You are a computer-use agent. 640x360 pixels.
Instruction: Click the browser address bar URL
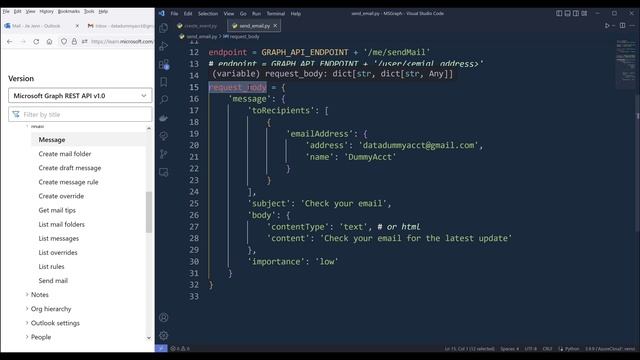pyautogui.click(x=122, y=41)
